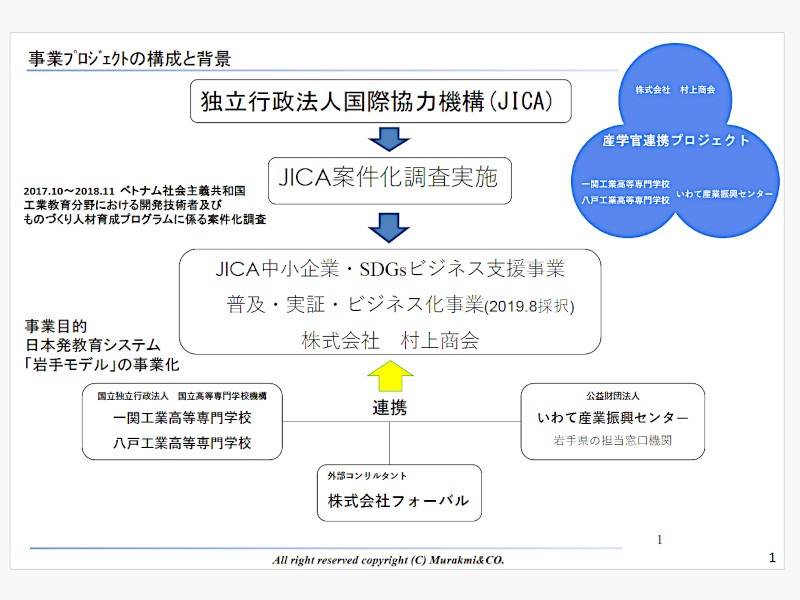The height and width of the screenshot is (600, 800).
Task: Select the JICA案件化調査実施 box
Action: tap(390, 181)
